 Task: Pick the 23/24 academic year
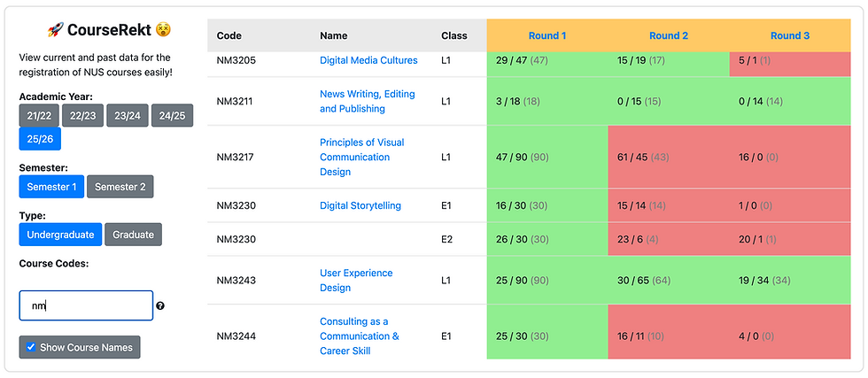tap(127, 116)
